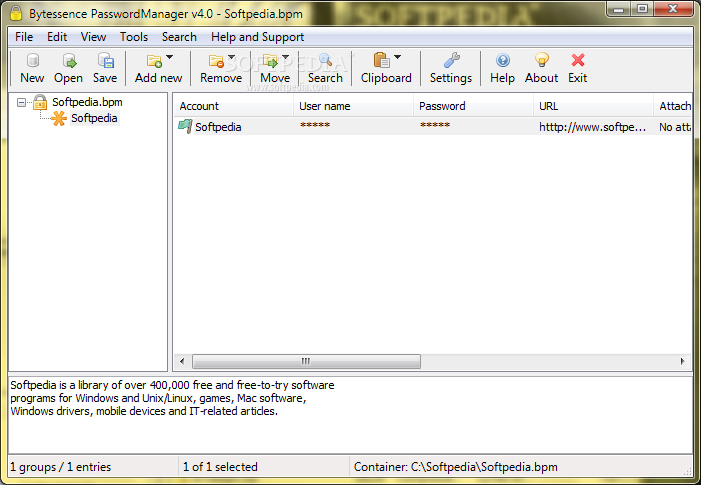Click the red X Exit icon

click(x=578, y=60)
